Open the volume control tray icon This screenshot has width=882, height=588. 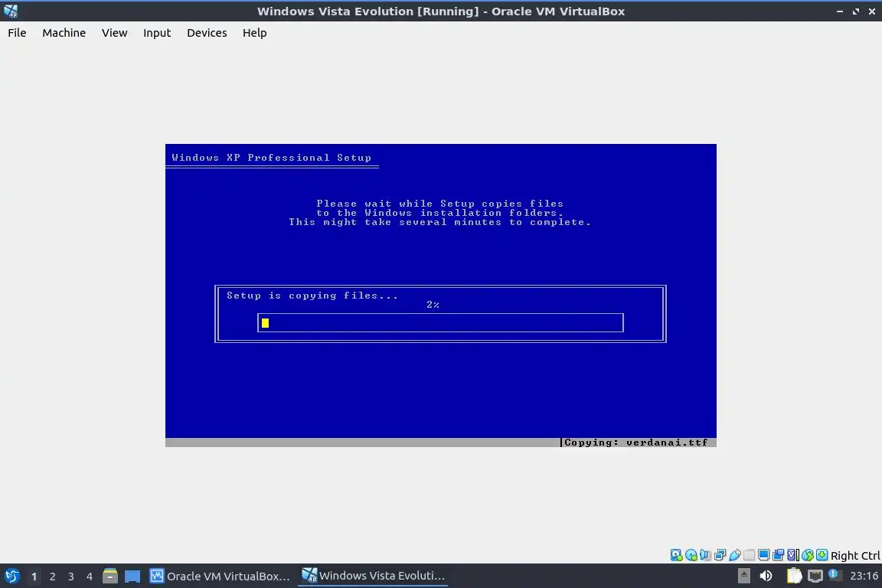[766, 576]
